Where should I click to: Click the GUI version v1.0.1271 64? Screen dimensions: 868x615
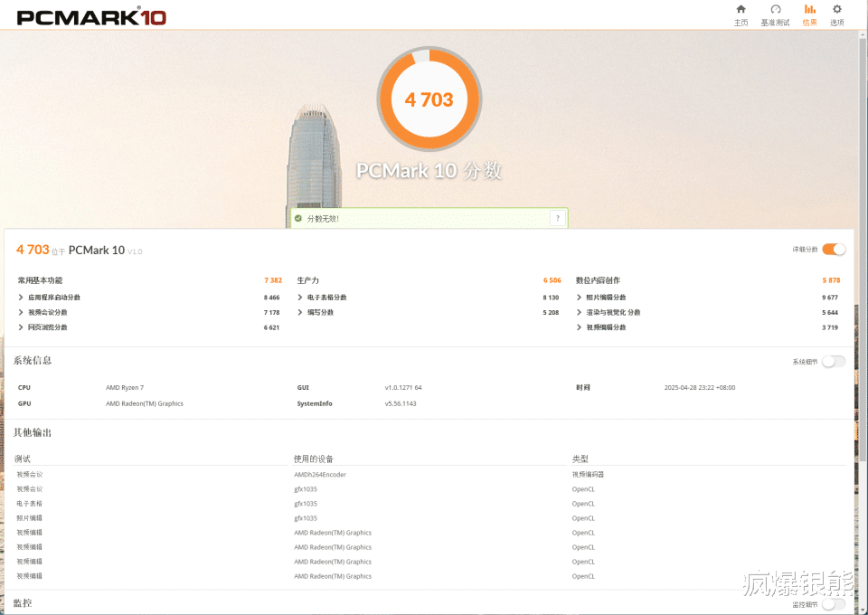(x=403, y=387)
